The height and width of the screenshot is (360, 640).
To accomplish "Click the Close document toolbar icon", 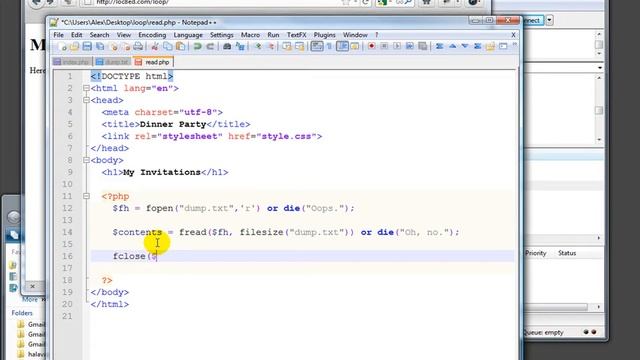I will (113, 47).
